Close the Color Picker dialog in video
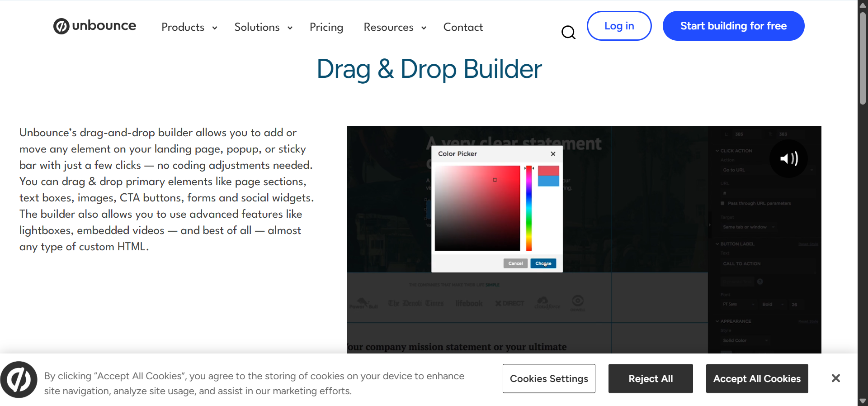868x406 pixels. [553, 154]
